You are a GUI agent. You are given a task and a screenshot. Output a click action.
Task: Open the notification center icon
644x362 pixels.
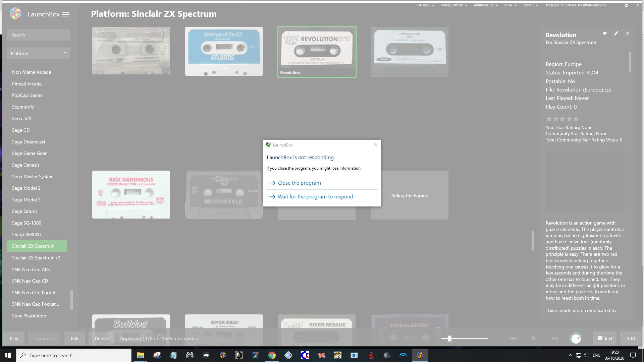pos(633,355)
